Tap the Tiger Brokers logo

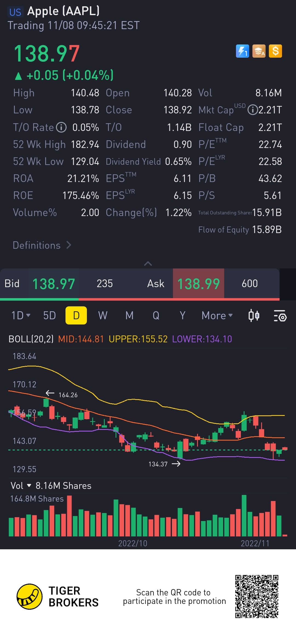pyautogui.click(x=58, y=597)
